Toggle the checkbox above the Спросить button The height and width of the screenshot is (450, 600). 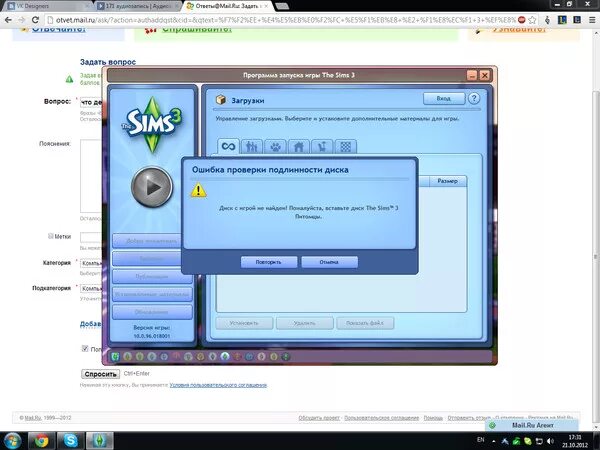(x=85, y=348)
